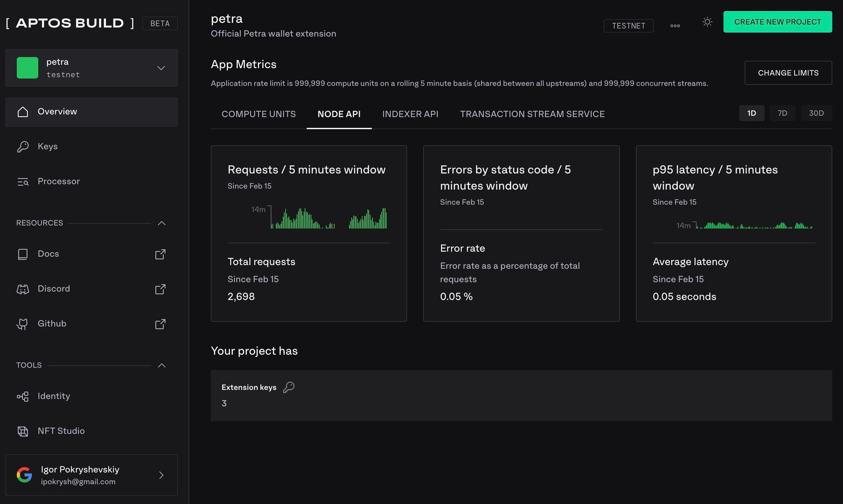Click ipokrysh@gmail.com email text
Viewport: 843px width, 504px height.
(78, 482)
